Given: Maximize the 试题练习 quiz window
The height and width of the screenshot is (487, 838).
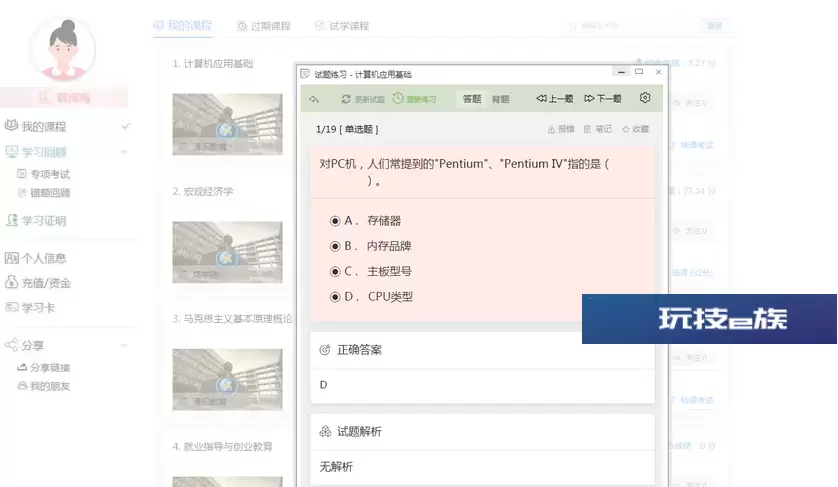Looking at the screenshot, I should click(639, 72).
